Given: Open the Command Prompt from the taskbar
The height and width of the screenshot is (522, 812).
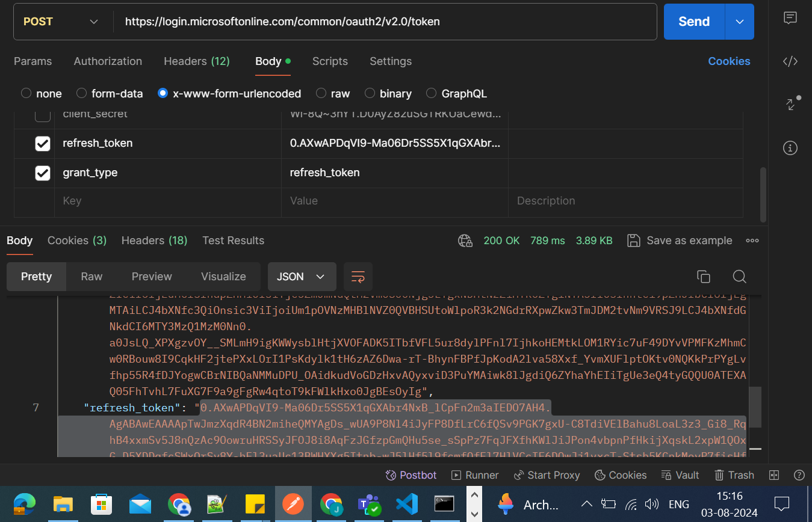Looking at the screenshot, I should coord(444,504).
